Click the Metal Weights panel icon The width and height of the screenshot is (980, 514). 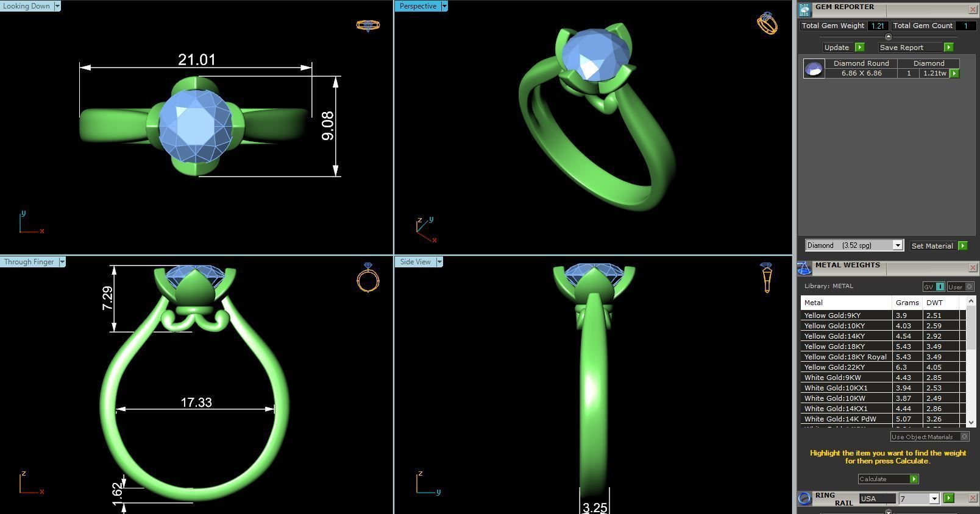click(x=804, y=268)
